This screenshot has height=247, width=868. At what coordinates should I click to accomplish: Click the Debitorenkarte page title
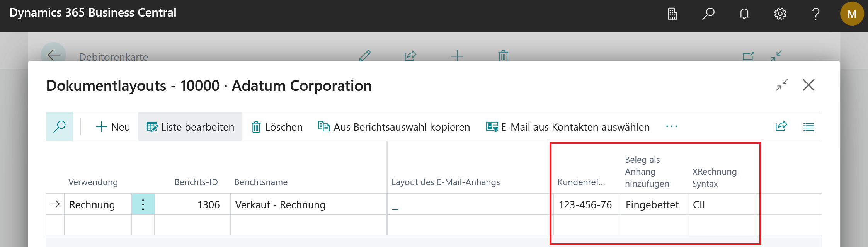[x=114, y=57]
